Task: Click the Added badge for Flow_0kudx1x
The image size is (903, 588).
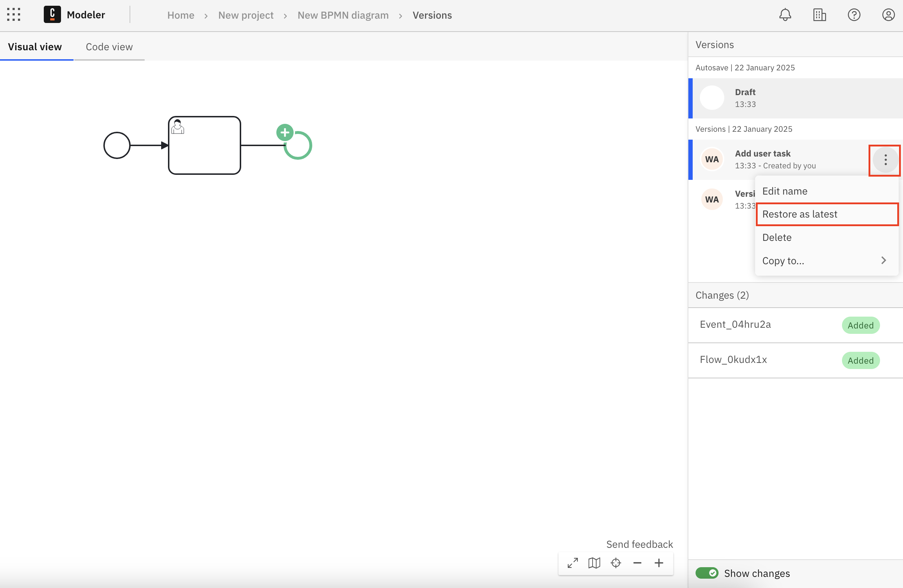Action: click(x=861, y=360)
